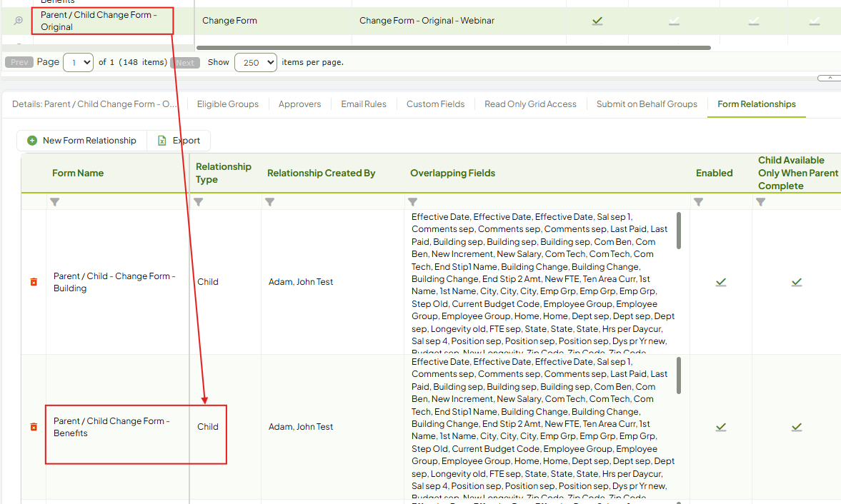841x504 pixels.
Task: Collapse the upper grid panel with the chevron handle
Action: pyautogui.click(x=829, y=79)
